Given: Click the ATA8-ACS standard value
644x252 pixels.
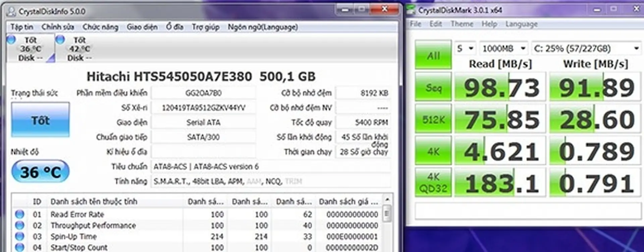Looking at the screenshot, I should pyautogui.click(x=271, y=166).
